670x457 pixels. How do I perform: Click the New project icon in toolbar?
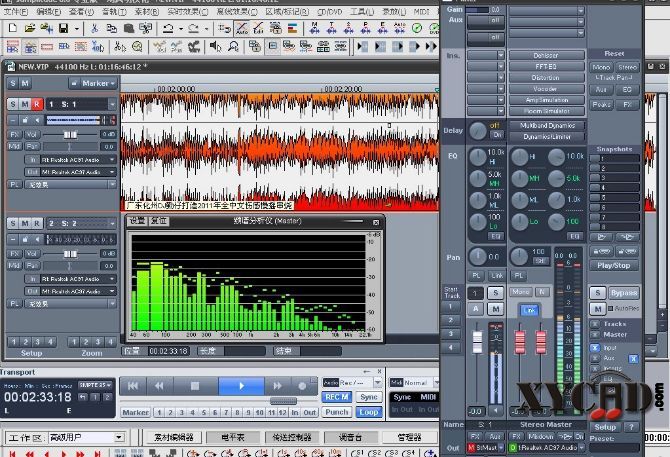coord(12,29)
